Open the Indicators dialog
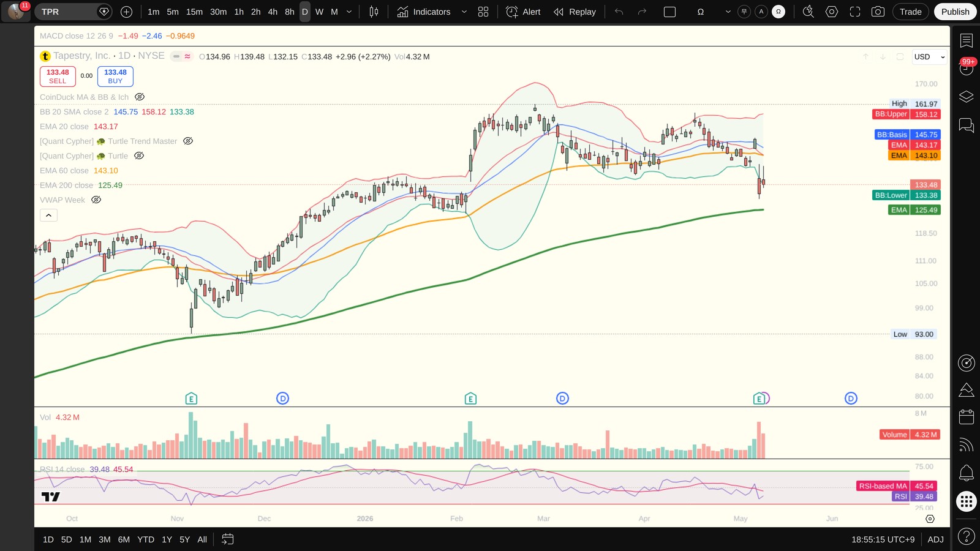 [x=424, y=12]
